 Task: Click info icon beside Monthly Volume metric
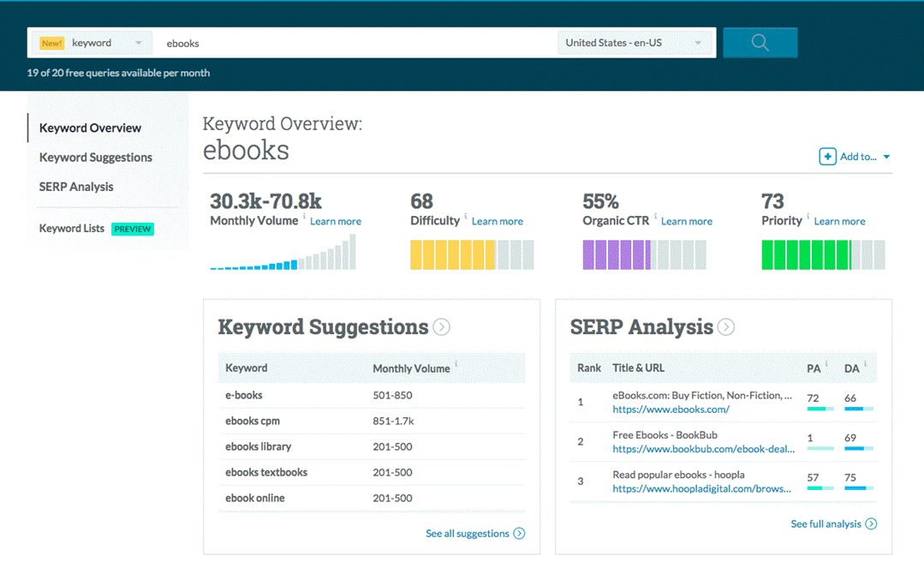pyautogui.click(x=304, y=218)
